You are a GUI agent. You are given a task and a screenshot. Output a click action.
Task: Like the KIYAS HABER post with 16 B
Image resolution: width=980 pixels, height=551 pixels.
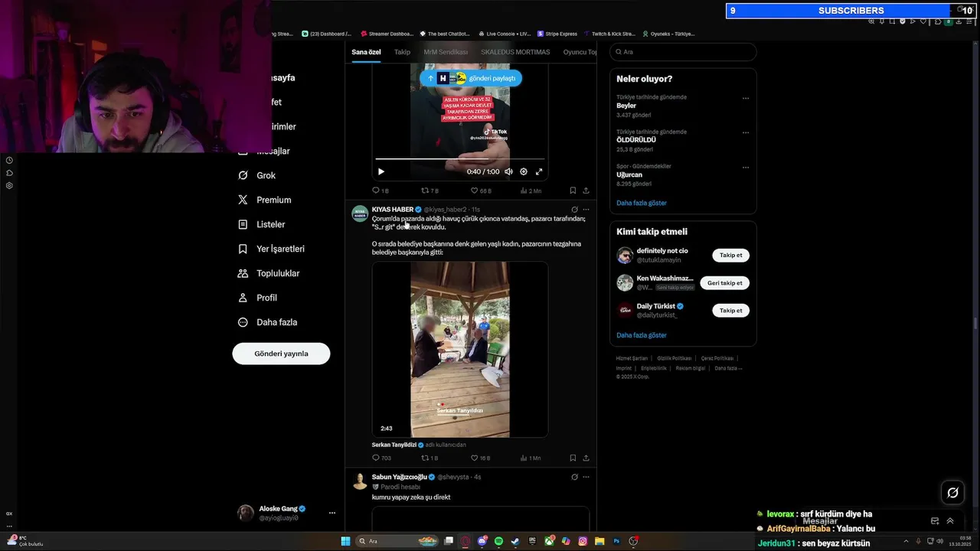tap(480, 458)
